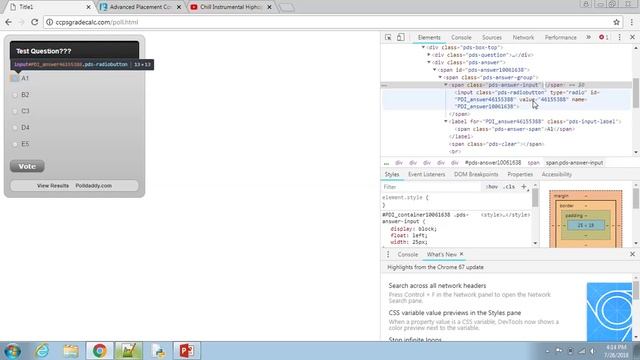640x360 pixels.
Task: Collapse the pds-answer-group span node
Action: (440, 77)
